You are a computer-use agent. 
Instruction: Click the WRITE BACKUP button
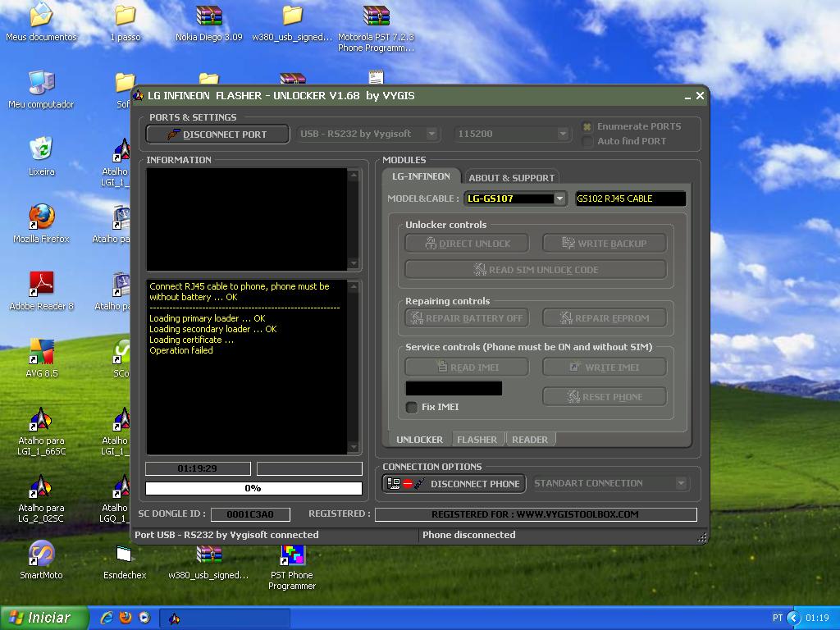click(605, 243)
